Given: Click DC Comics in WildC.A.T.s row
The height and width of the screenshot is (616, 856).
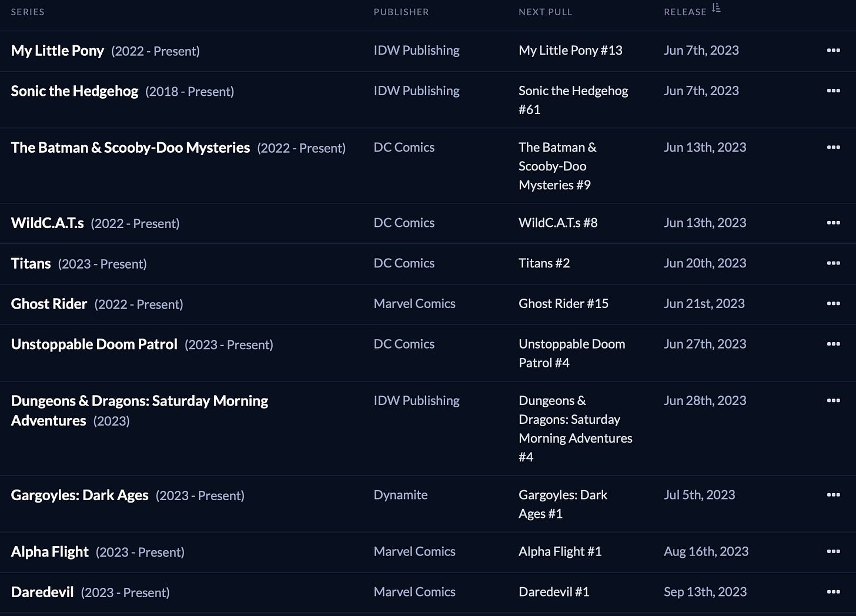Looking at the screenshot, I should coord(404,223).
